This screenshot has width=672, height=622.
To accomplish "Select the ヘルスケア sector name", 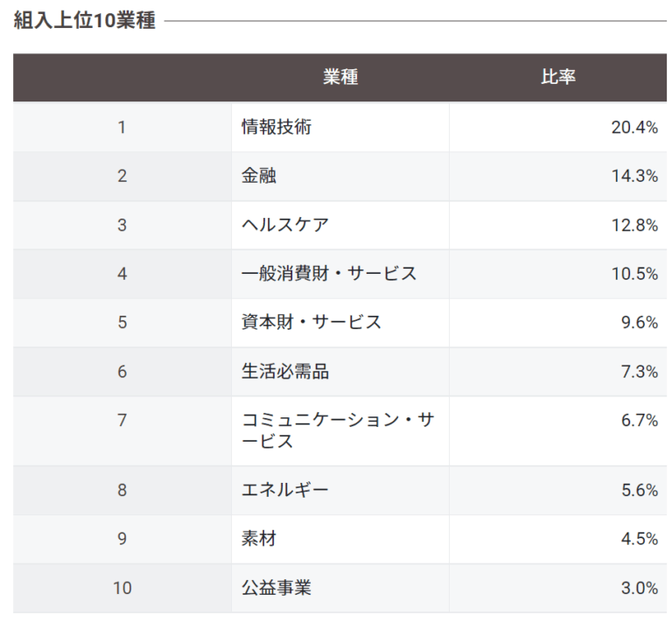I will [x=285, y=225].
